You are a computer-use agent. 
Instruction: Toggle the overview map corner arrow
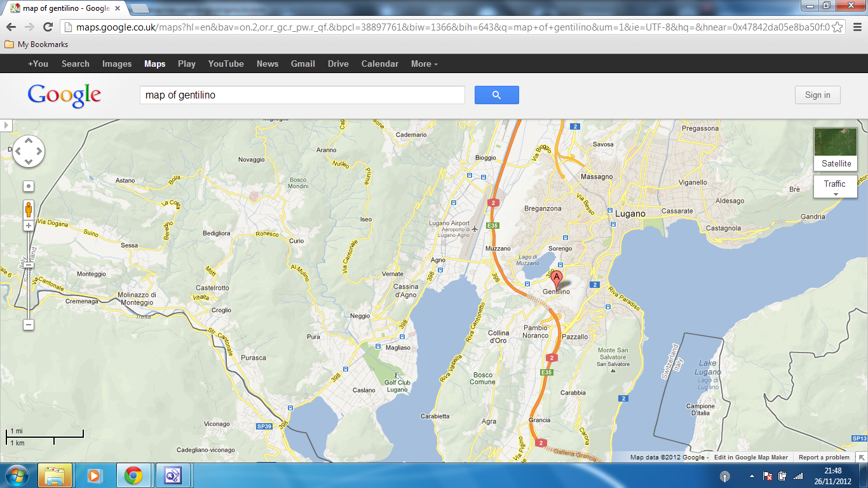(x=861, y=457)
